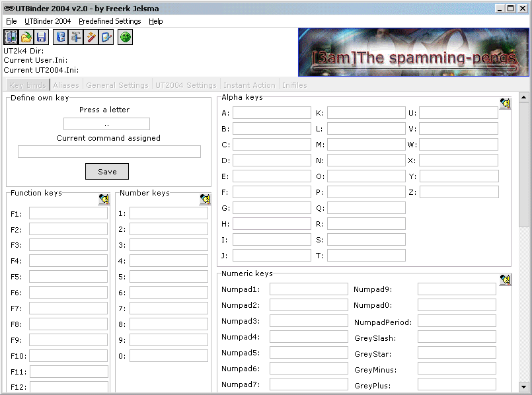
Task: Click the J key bind field
Action: (x=272, y=256)
